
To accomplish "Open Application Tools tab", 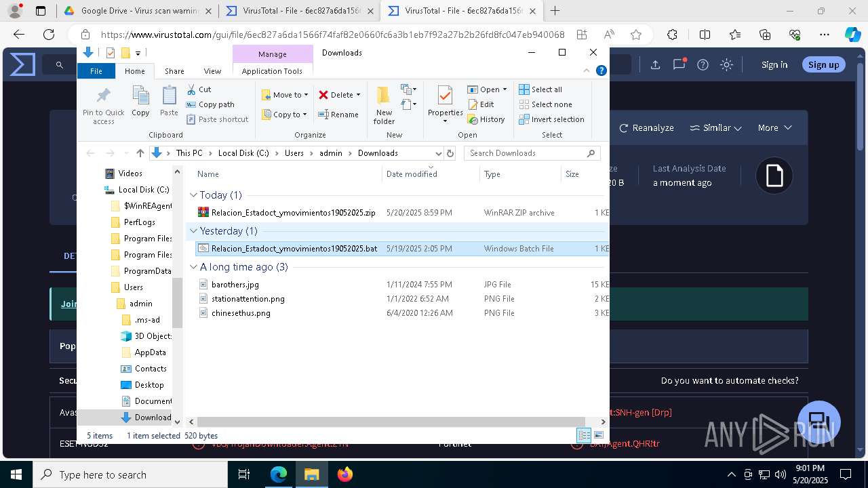I will 272,71.
